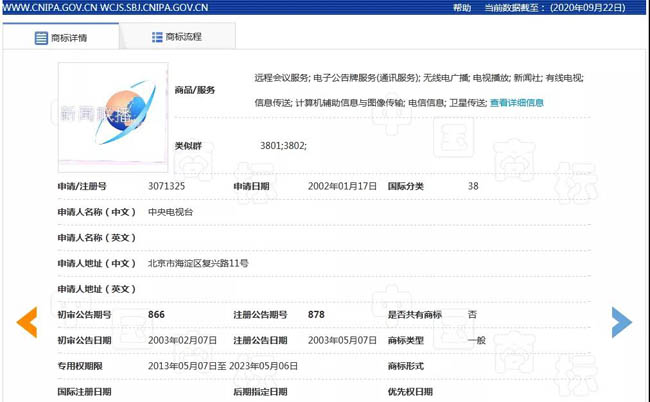
Task: Go to next record with blue right arrow
Action: tap(621, 321)
